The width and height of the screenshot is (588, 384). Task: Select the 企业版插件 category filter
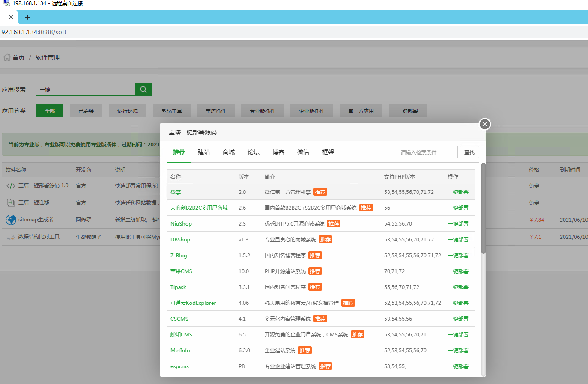tap(312, 111)
